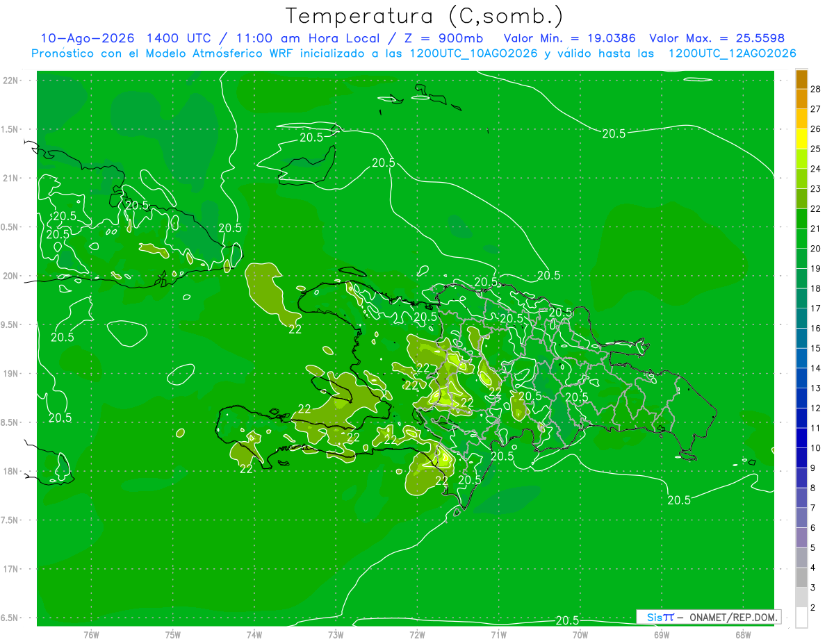
Task: Click "Valor Min. = 19.0386" value
Action: tap(569, 38)
